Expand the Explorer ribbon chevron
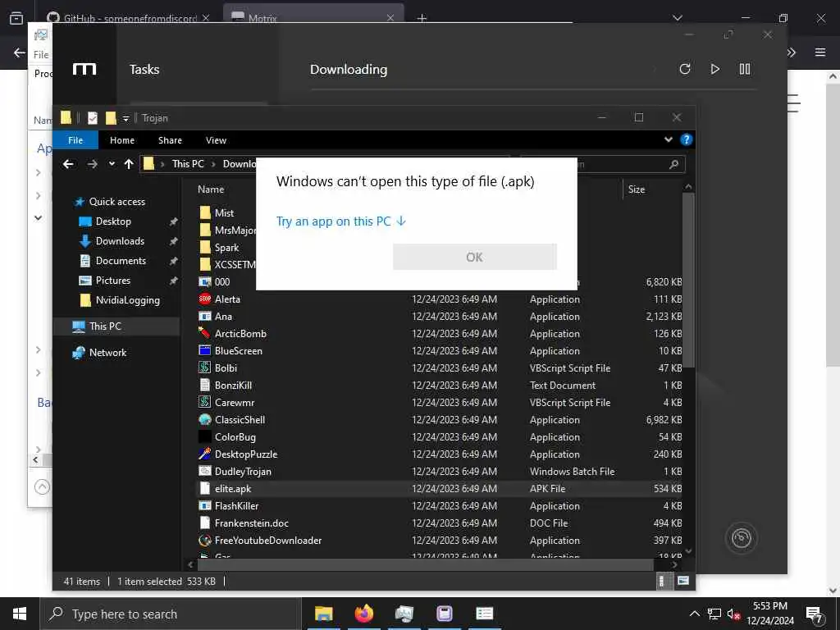This screenshot has width=840, height=630. (668, 139)
